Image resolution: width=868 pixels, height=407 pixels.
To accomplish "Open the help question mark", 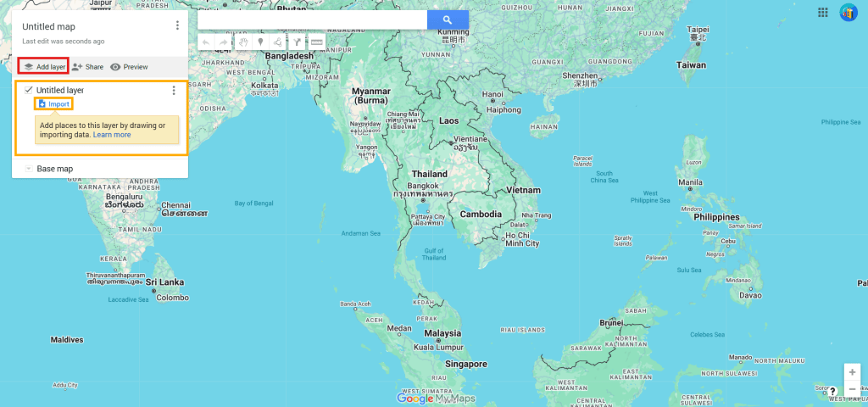I will point(832,391).
